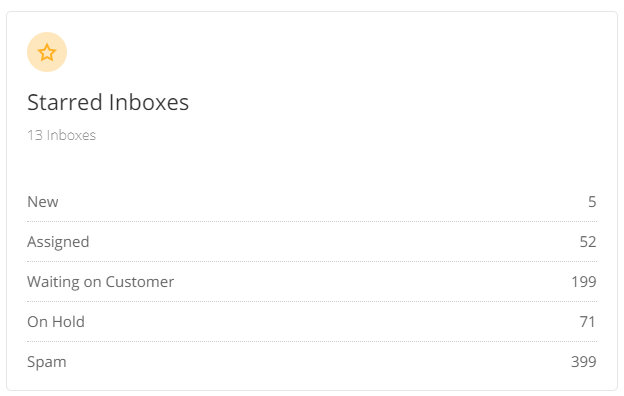Select the word Starred in the heading
This screenshot has width=624, height=396.
[65, 102]
